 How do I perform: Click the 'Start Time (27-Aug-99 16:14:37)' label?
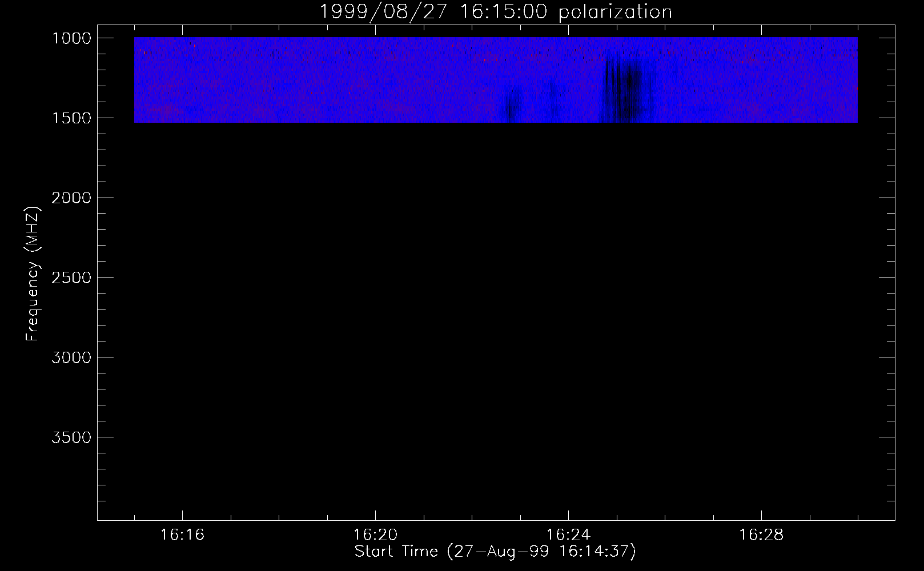pos(495,552)
